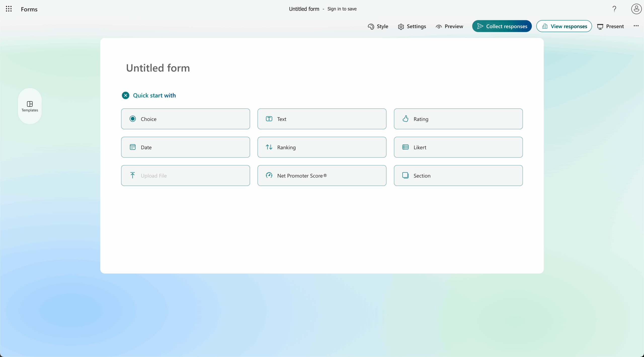Viewport: 644px width, 357px height.
Task: Click Collect responses
Action: 502,26
